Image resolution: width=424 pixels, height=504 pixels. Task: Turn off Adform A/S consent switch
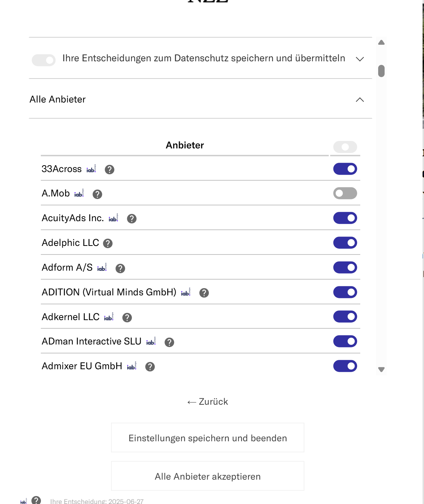coord(345,267)
